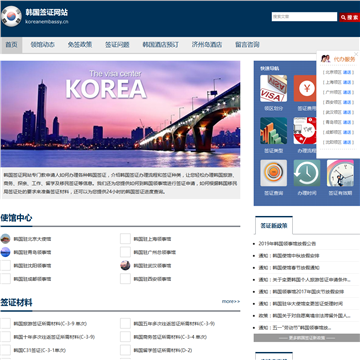The width and height of the screenshot is (360, 360).
Task: Go to the 首页 navigation tab
Action: click(12, 45)
